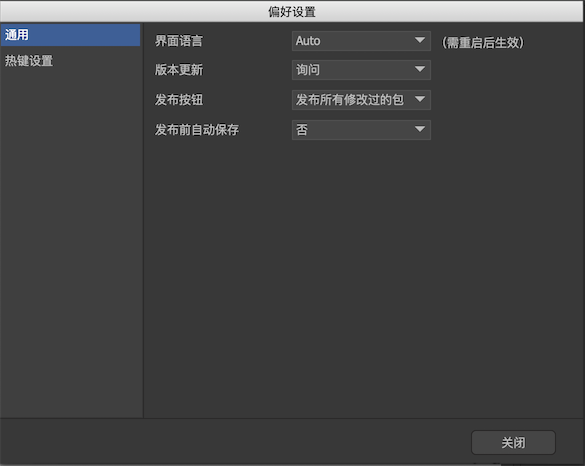Select the 通用 category in sidebar

(x=70, y=35)
